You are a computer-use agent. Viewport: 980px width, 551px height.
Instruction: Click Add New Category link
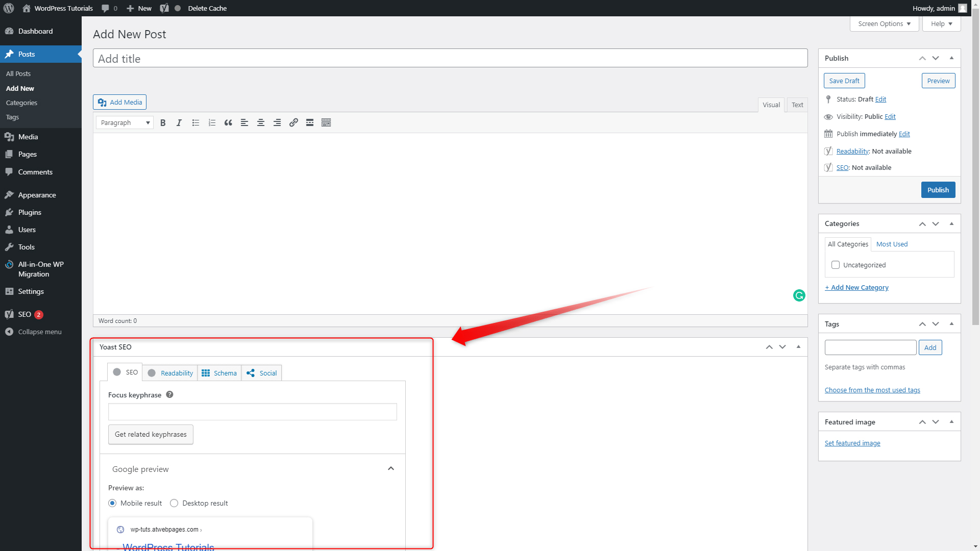856,287
